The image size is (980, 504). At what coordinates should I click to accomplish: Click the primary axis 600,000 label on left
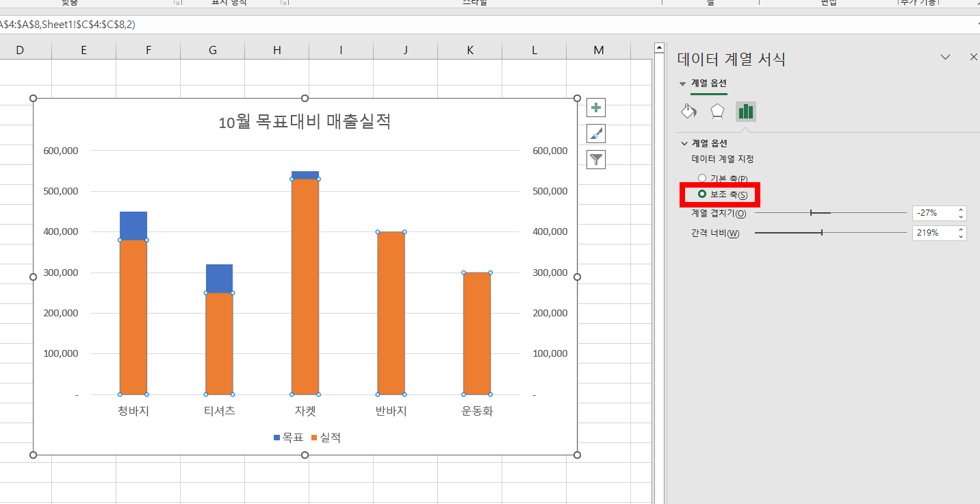[60, 151]
